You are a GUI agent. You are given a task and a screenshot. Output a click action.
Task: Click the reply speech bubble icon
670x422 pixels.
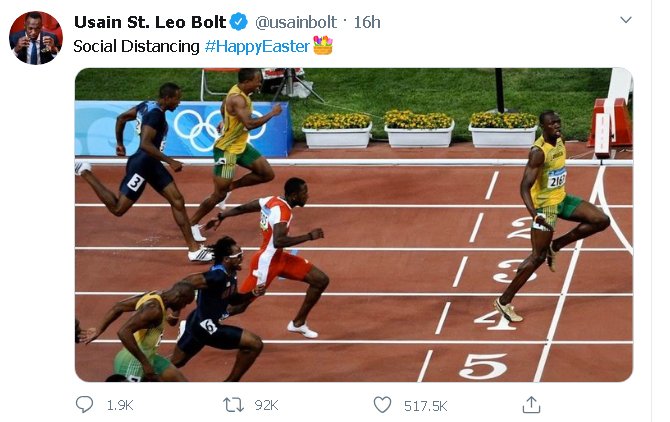pos(86,404)
